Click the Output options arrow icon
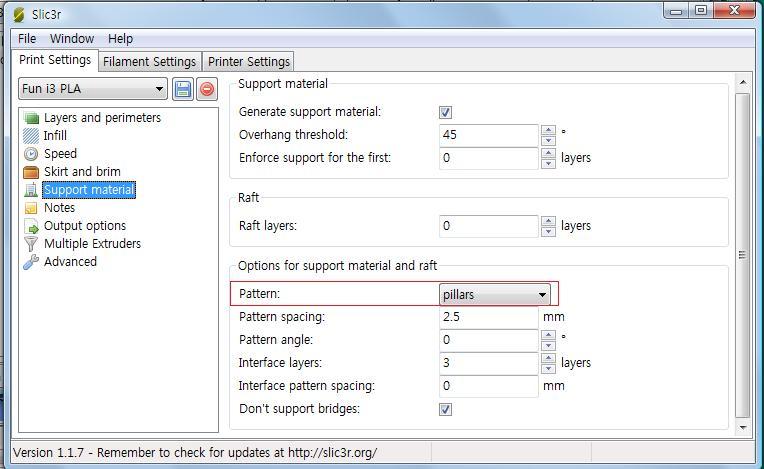 (x=31, y=226)
